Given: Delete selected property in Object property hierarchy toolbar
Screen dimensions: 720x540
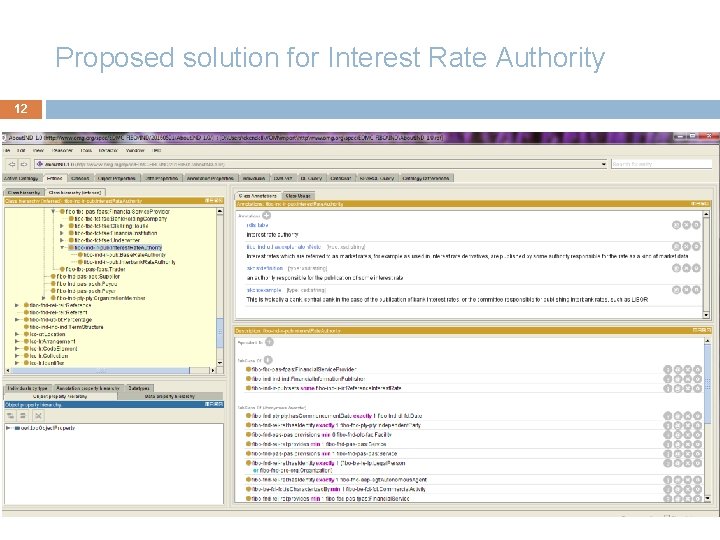Looking at the screenshot, I should click(x=38, y=416).
